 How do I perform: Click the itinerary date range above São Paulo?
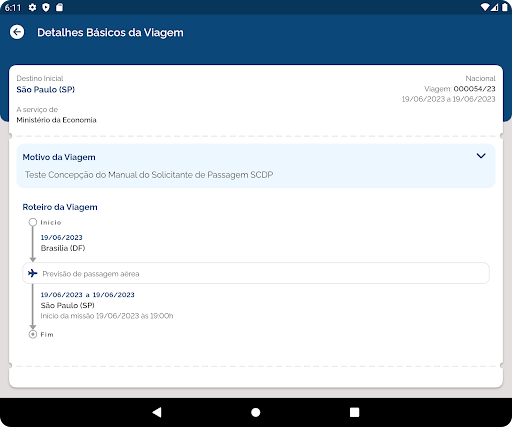tap(88, 295)
